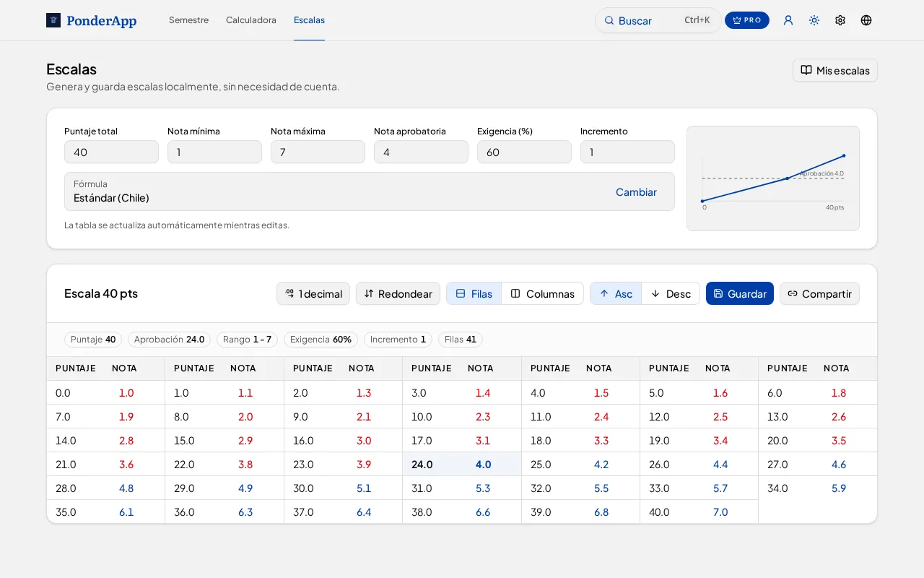Edit the Nota mínima field
Image resolution: width=924 pixels, height=578 pixels.
click(x=214, y=152)
